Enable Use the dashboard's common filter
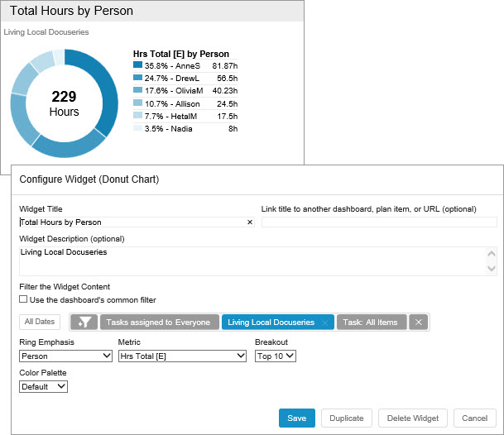This screenshot has height=435, width=504. pyautogui.click(x=23, y=299)
